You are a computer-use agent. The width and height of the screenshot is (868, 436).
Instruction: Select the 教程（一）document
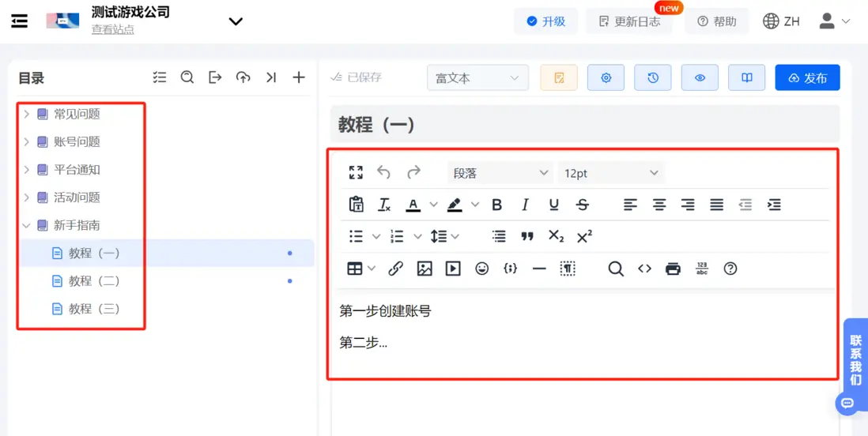[167, 253]
